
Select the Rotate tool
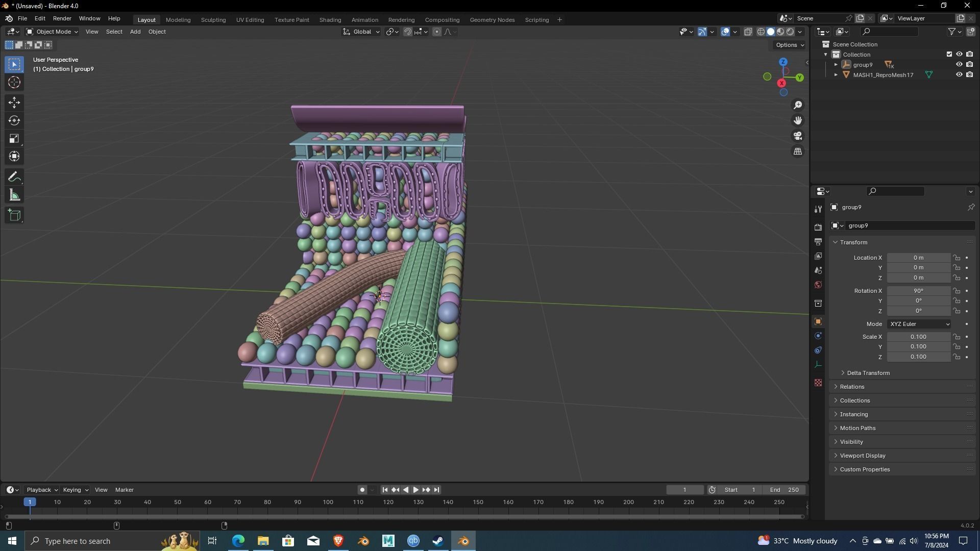click(x=14, y=121)
